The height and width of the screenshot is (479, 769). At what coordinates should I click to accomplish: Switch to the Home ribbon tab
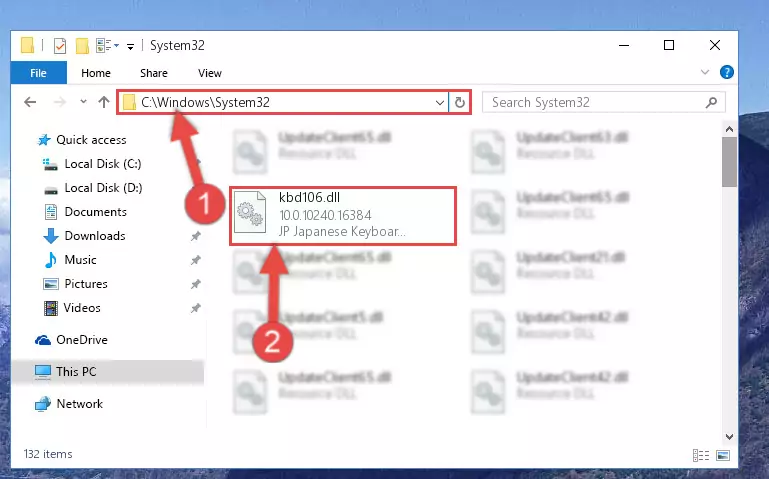point(96,73)
